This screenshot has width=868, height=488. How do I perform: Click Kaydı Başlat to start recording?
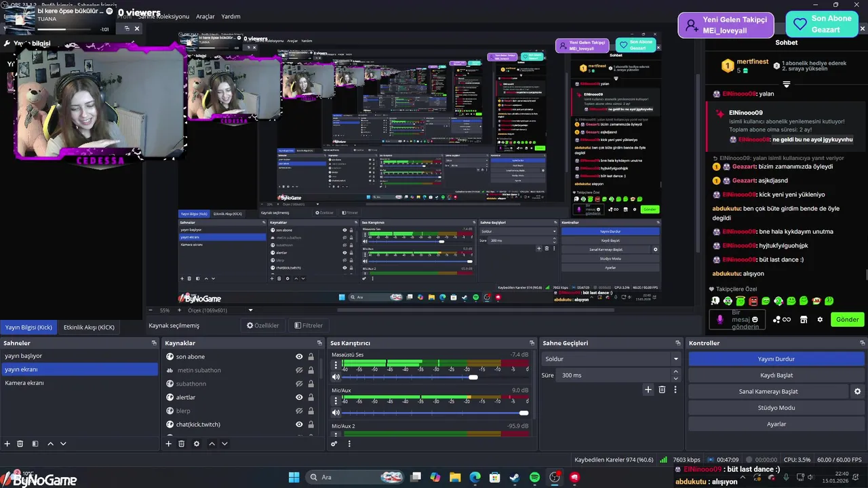tap(776, 375)
